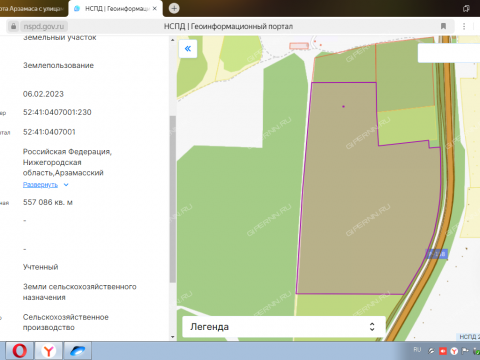Click Земли сельскохозяйственного назначения text
The width and height of the screenshot is (480, 360).
tap(80, 292)
